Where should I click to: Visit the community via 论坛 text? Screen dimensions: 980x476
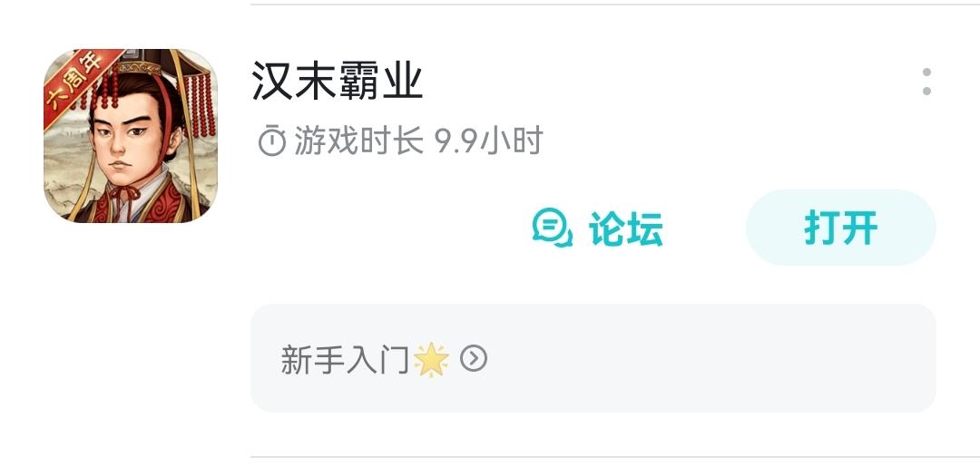click(x=625, y=228)
